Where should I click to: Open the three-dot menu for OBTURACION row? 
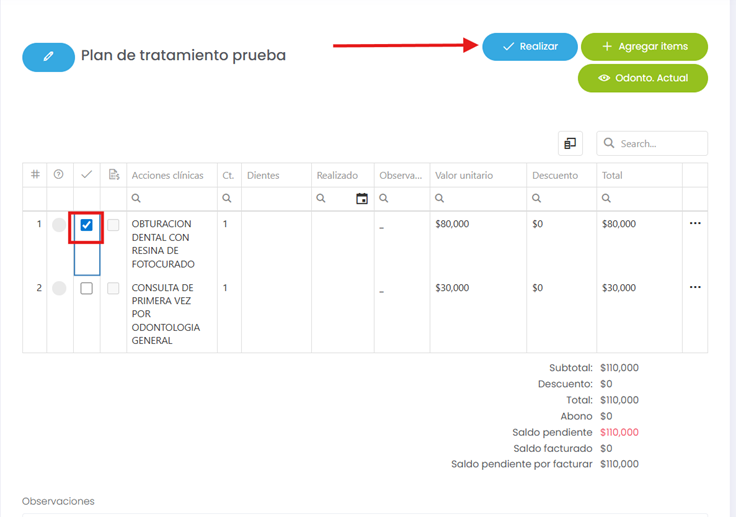[695, 224]
